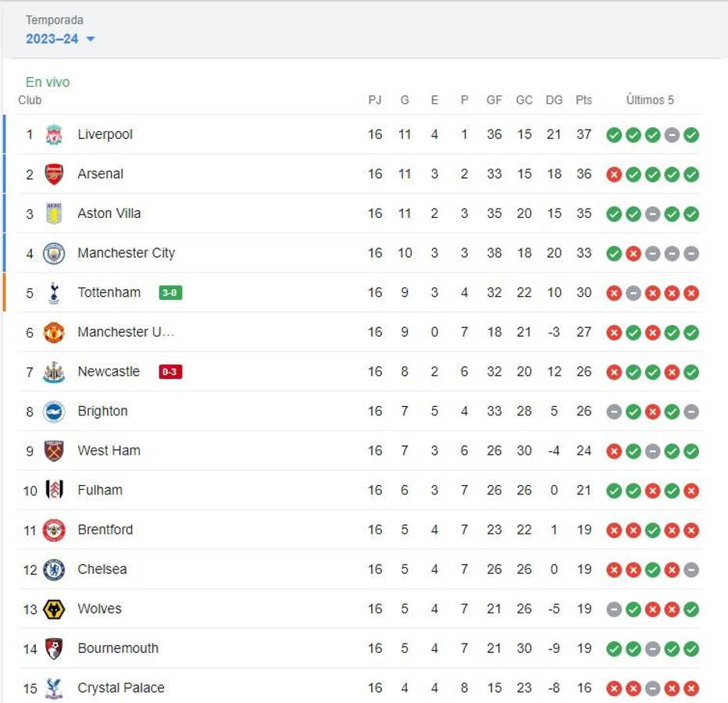Viewport: 728px width, 703px height.
Task: Click the Arsenal club crest
Action: 53,173
